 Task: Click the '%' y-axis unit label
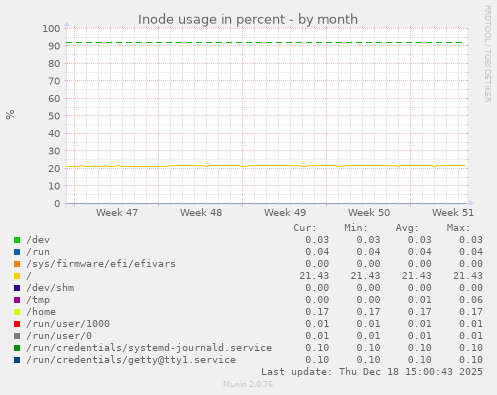point(10,114)
